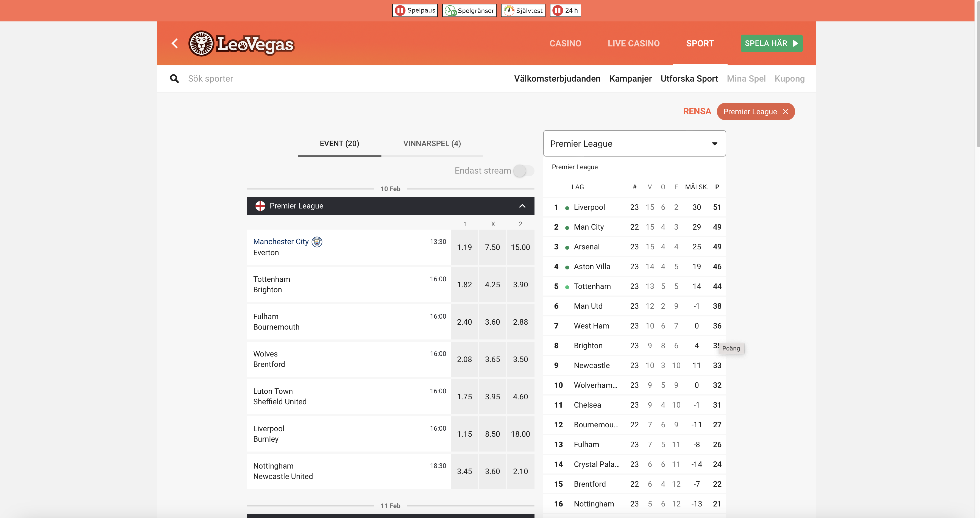Viewport: 980px width, 518px height.
Task: Select 1.82 odds for Tottenham win
Action: click(464, 285)
